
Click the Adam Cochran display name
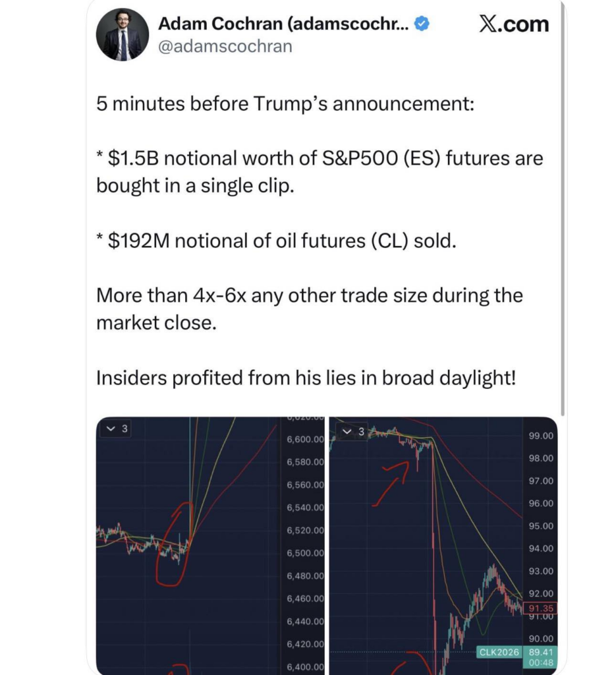pos(283,24)
